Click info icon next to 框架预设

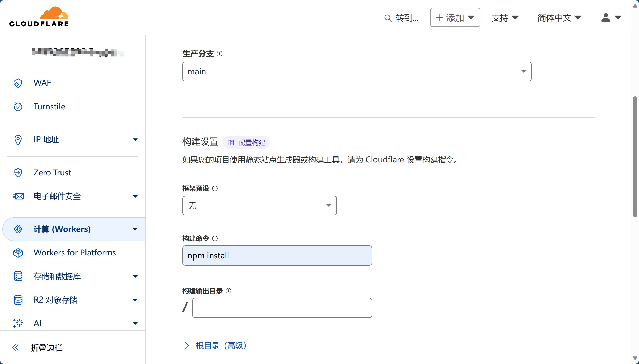(215, 188)
